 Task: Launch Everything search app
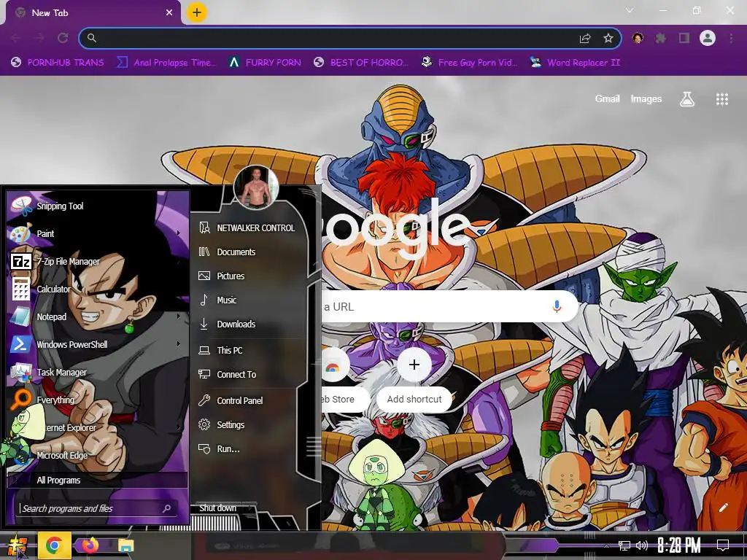coord(98,400)
